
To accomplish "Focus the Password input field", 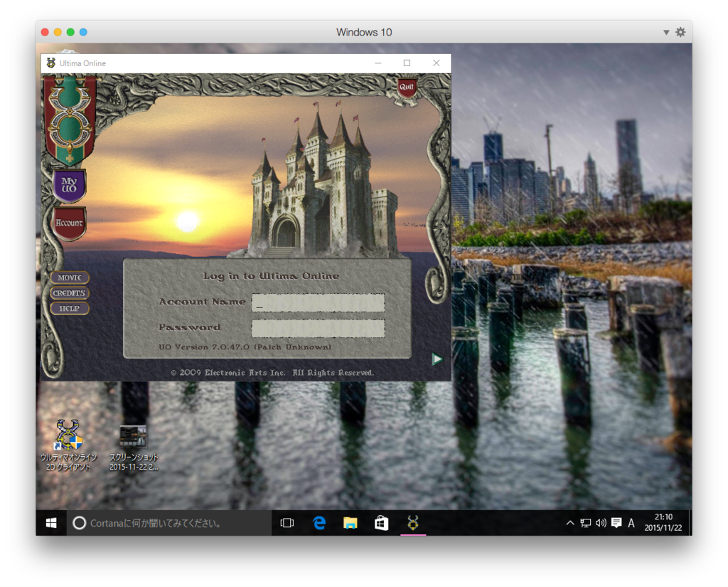I will 318,328.
